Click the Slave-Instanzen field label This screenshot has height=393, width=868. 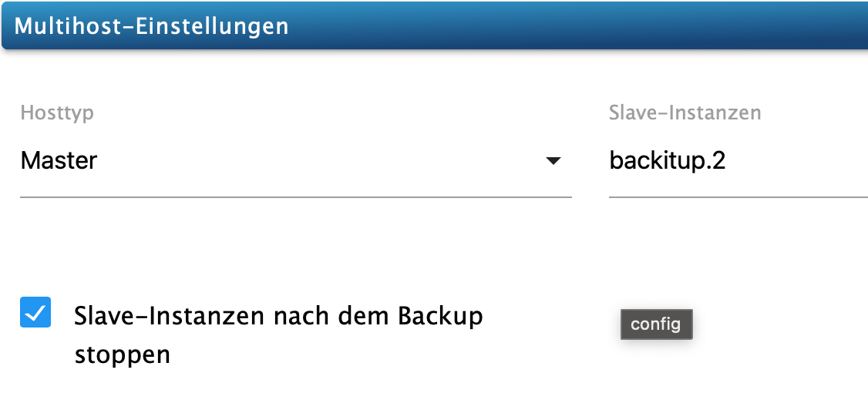click(x=685, y=113)
